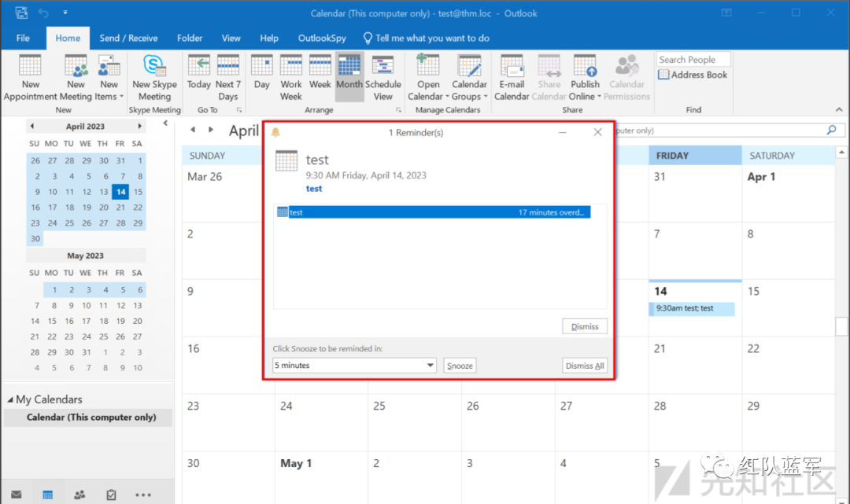Dismiss the selected reminder
This screenshot has width=850, height=504.
584,326
